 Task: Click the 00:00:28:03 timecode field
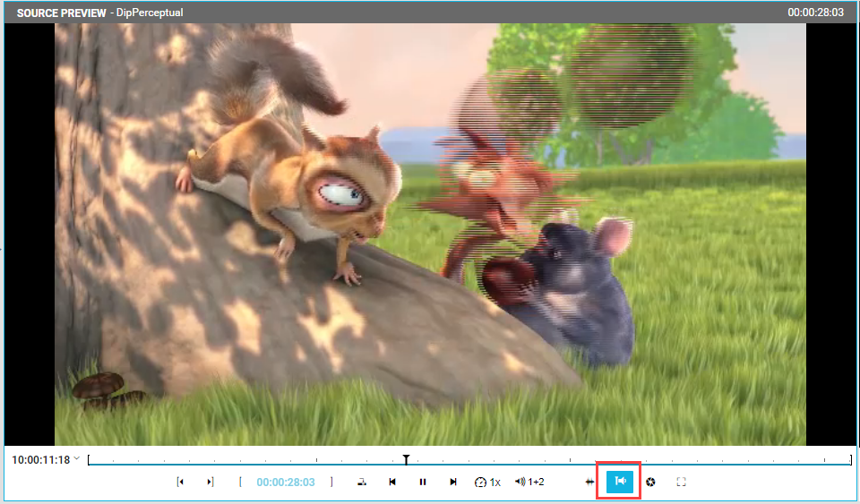[x=286, y=482]
